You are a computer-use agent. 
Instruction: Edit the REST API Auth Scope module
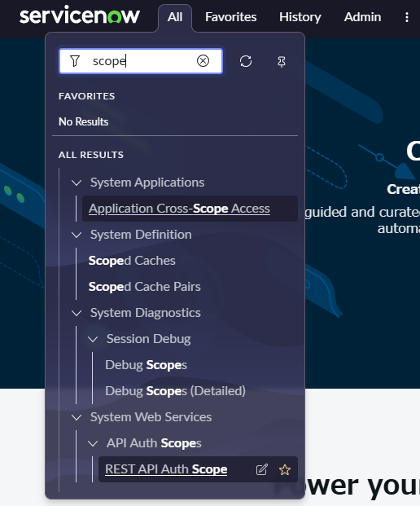[262, 469]
